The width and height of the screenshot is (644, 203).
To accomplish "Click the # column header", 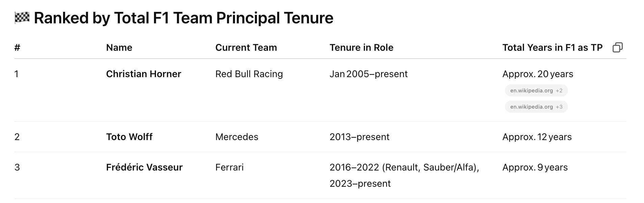I will (17, 48).
